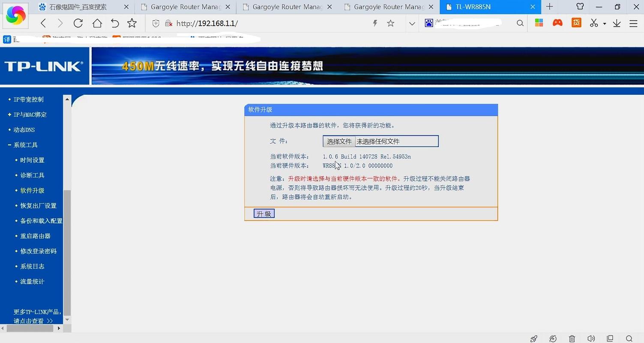
Task: Click the zoom magnifier in status bar
Action: tap(629, 339)
